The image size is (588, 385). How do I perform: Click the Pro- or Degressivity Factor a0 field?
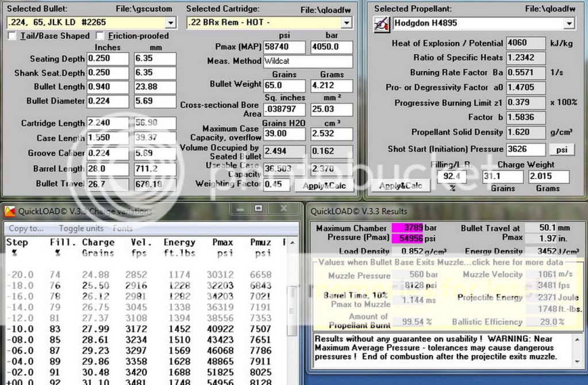(x=526, y=88)
